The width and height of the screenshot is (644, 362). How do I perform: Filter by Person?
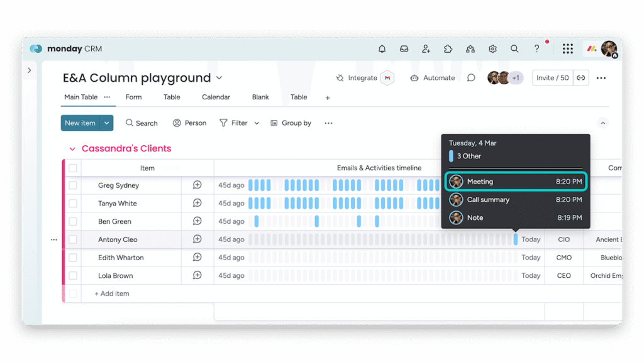(x=189, y=123)
